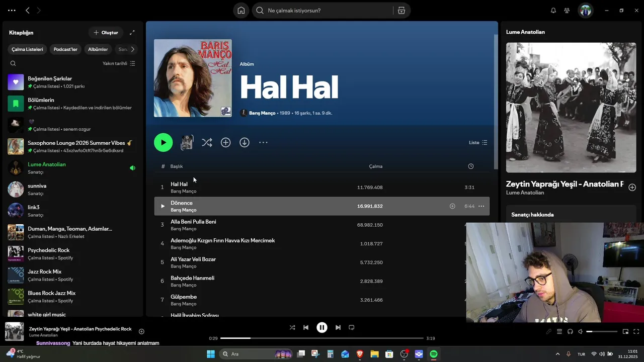Open Saxophone Lounge 2026 Summer Vibes playlist
644x362 pixels.
tap(73, 146)
